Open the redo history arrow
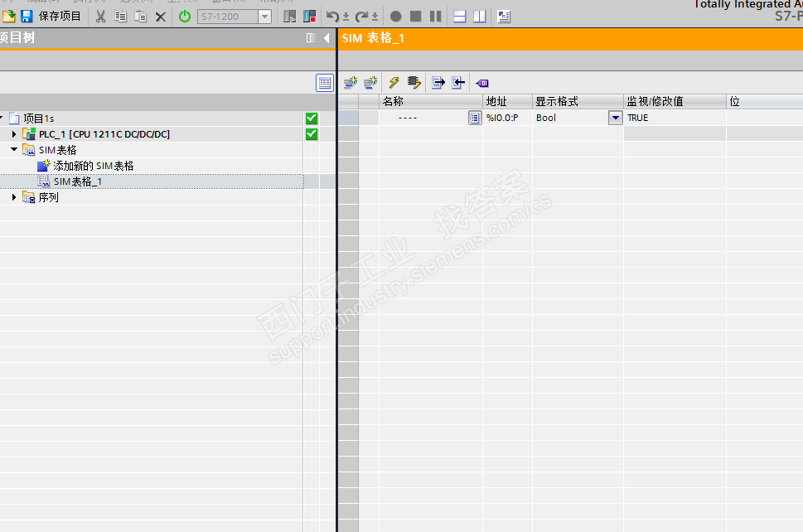Viewport: 803px width, 532px height. (x=375, y=17)
